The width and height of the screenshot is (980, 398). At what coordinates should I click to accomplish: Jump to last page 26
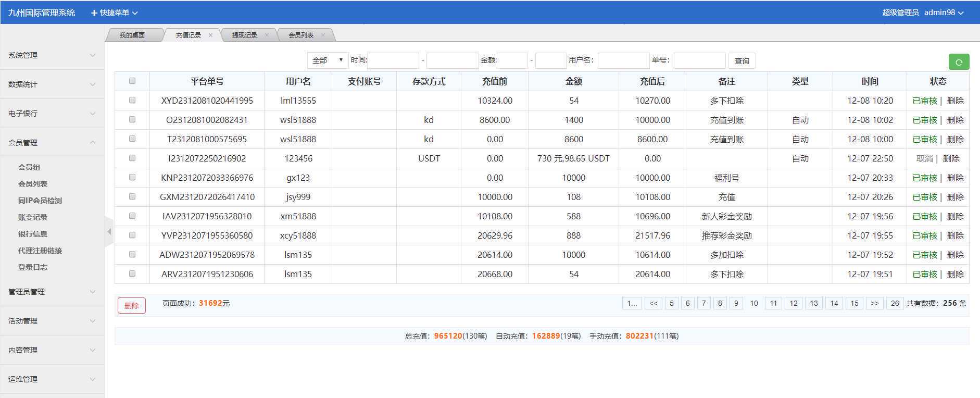(x=895, y=303)
